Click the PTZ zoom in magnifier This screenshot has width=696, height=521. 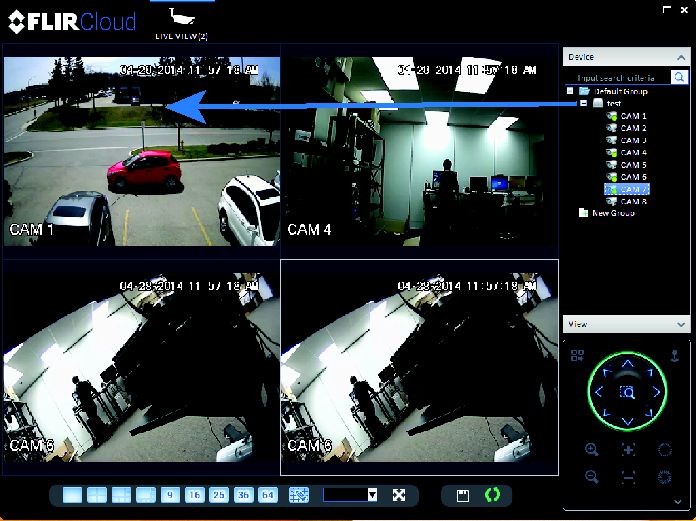pos(591,449)
